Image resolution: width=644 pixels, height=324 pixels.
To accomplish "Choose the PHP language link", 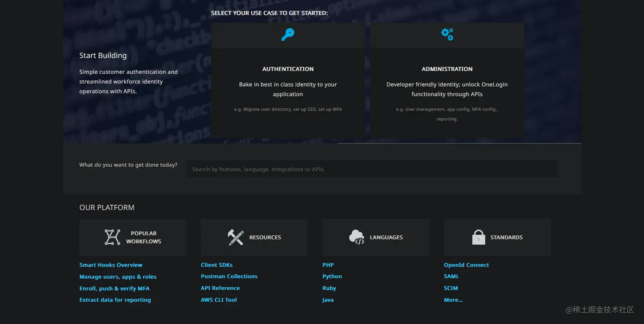I will (x=328, y=265).
